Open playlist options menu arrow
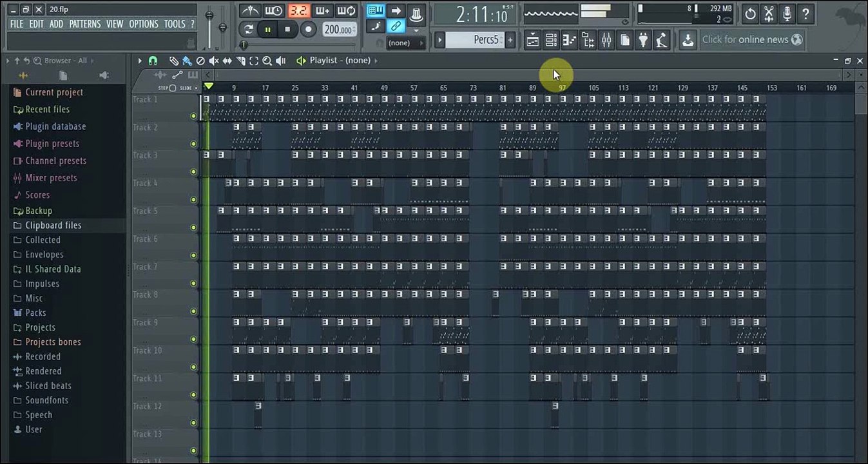 coord(140,61)
